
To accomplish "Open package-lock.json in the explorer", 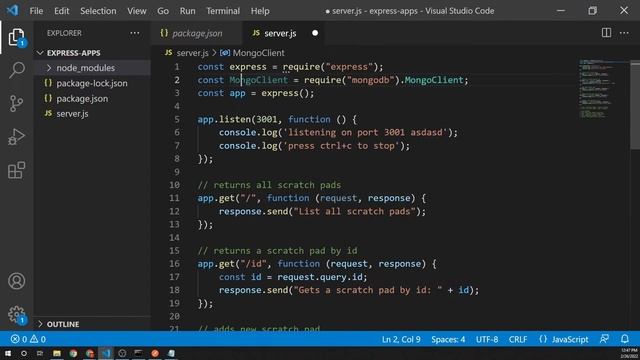I will pos(92,83).
